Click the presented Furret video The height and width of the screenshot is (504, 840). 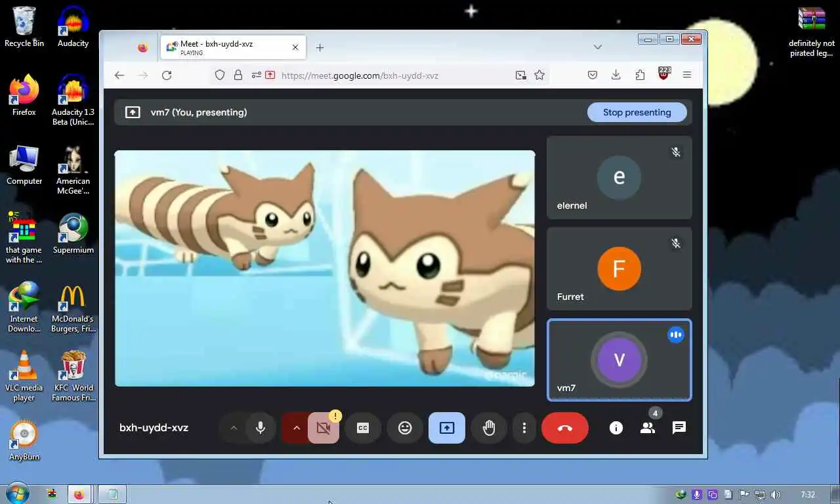[325, 268]
